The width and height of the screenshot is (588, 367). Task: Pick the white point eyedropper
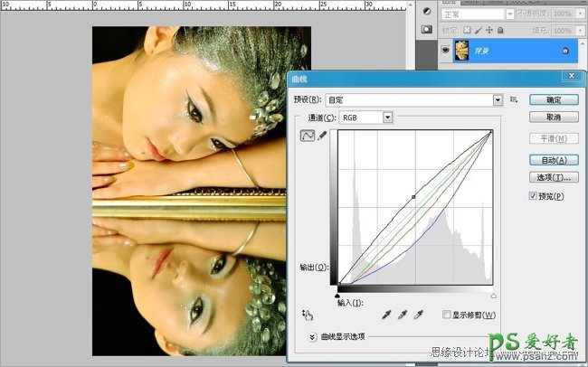click(x=417, y=315)
